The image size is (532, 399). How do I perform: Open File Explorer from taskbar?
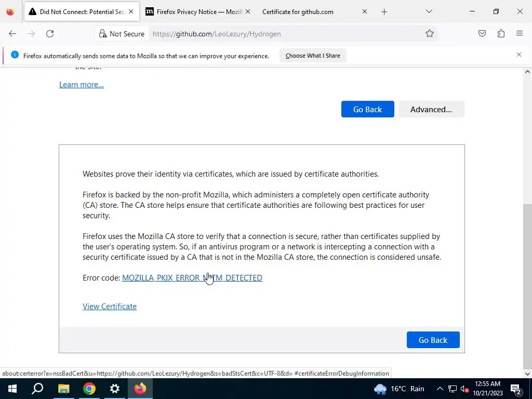pyautogui.click(x=63, y=389)
